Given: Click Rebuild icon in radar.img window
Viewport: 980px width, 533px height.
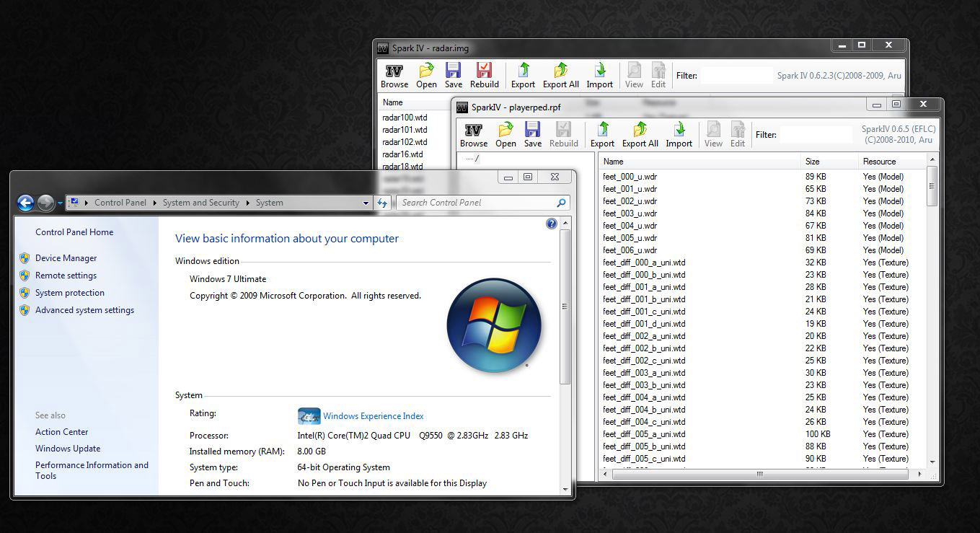Looking at the screenshot, I should (484, 71).
